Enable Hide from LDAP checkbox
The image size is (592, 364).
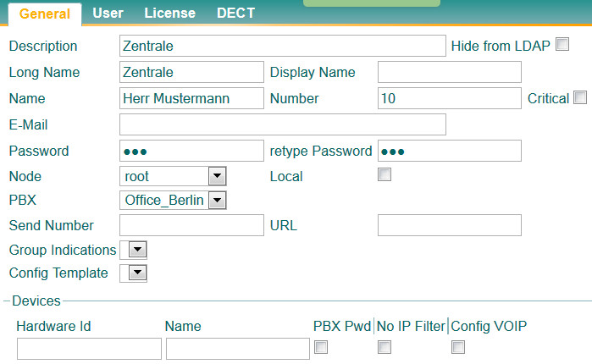(562, 45)
